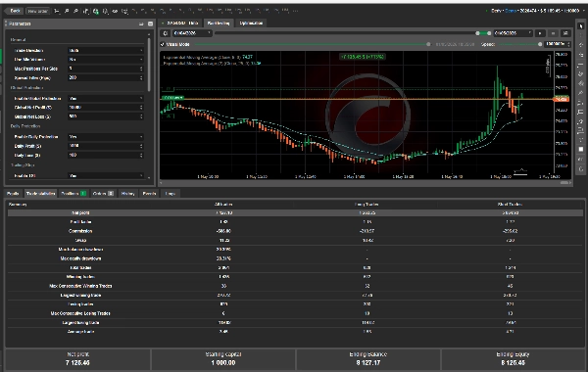Click the Commission row label
Viewport: 588px width, 372px height.
[x=80, y=231]
